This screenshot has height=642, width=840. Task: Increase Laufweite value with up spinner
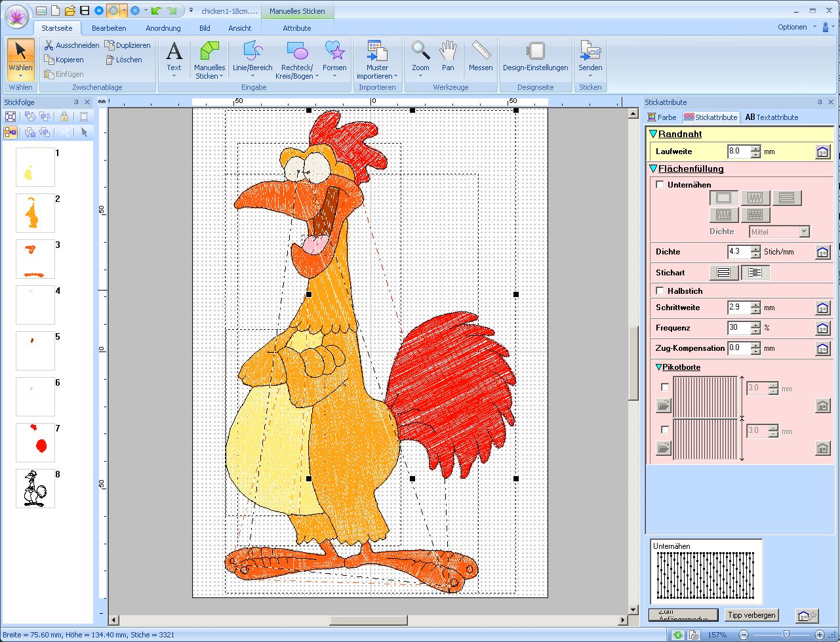coord(755,148)
